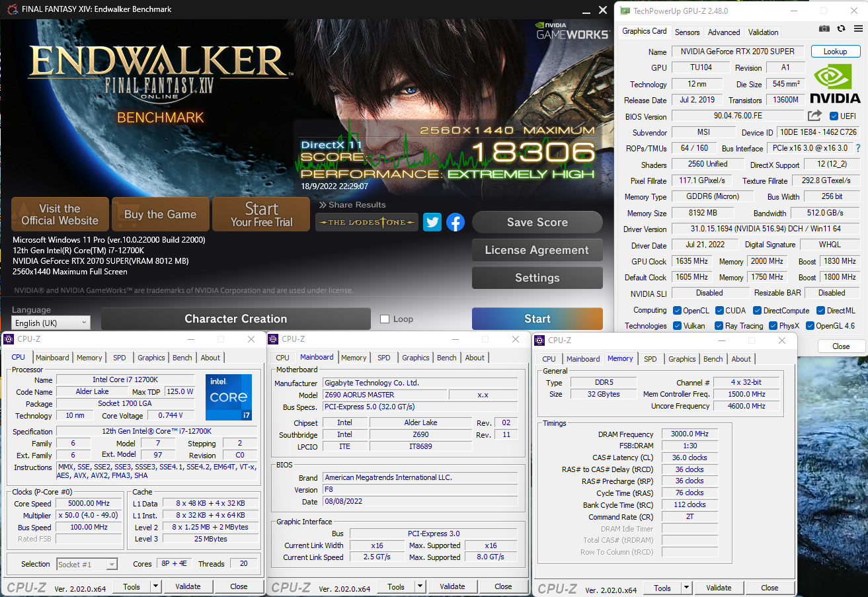Expand Tools arrow in Memory window
The image size is (868, 597).
point(686,588)
